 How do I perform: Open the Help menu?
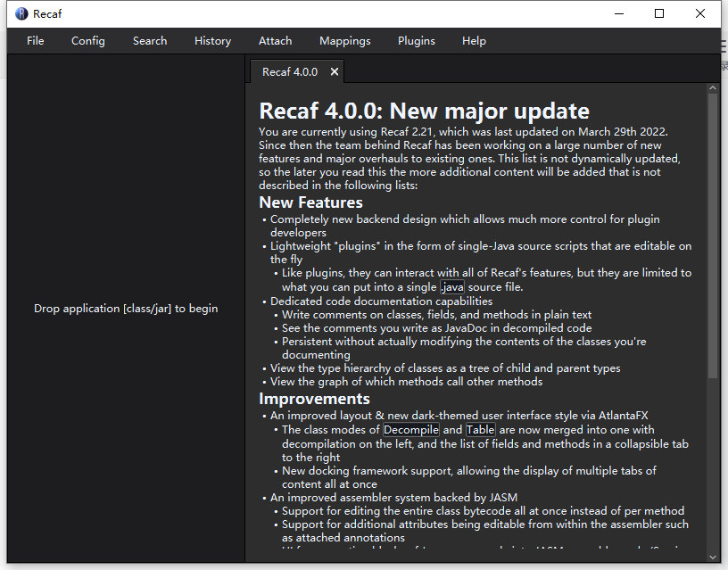[x=474, y=41]
